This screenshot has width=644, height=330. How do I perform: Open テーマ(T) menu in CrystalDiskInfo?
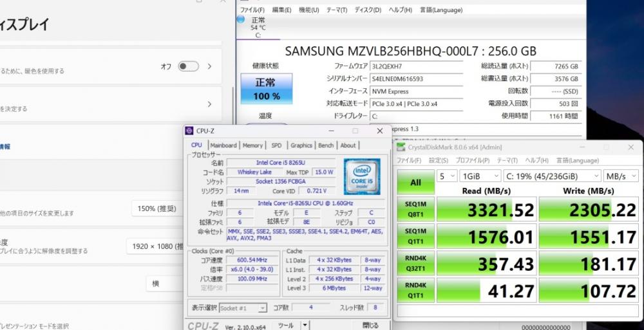(337, 10)
